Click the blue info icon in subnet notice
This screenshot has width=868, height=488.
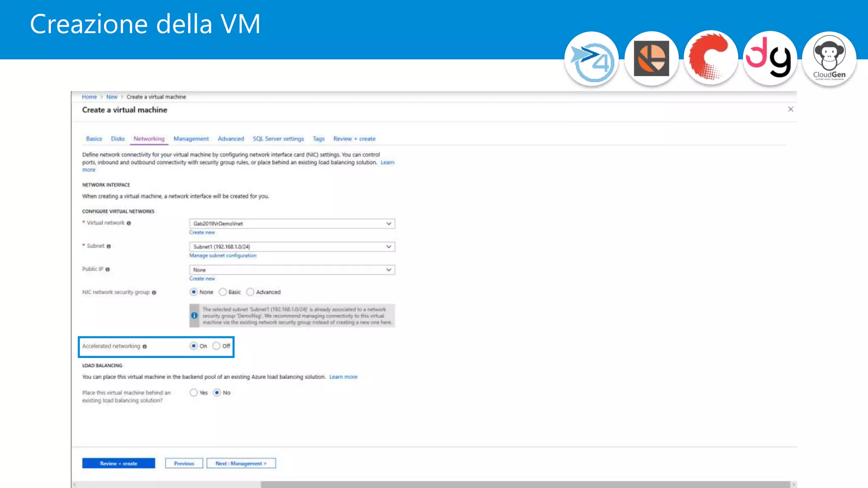(194, 316)
